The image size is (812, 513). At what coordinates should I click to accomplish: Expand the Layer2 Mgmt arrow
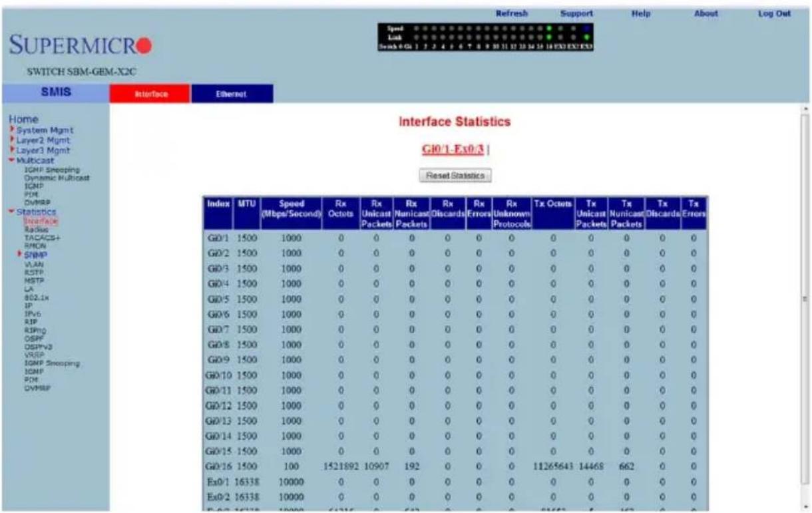(x=11, y=140)
